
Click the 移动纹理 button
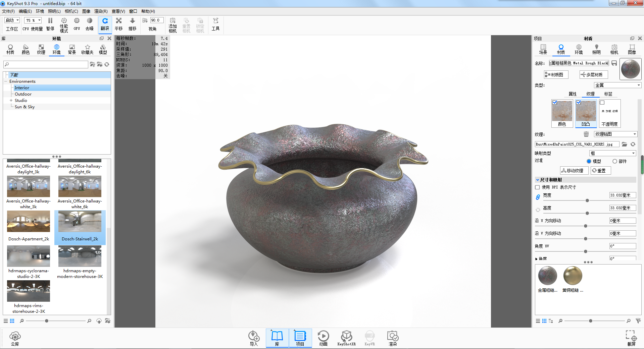pos(574,171)
